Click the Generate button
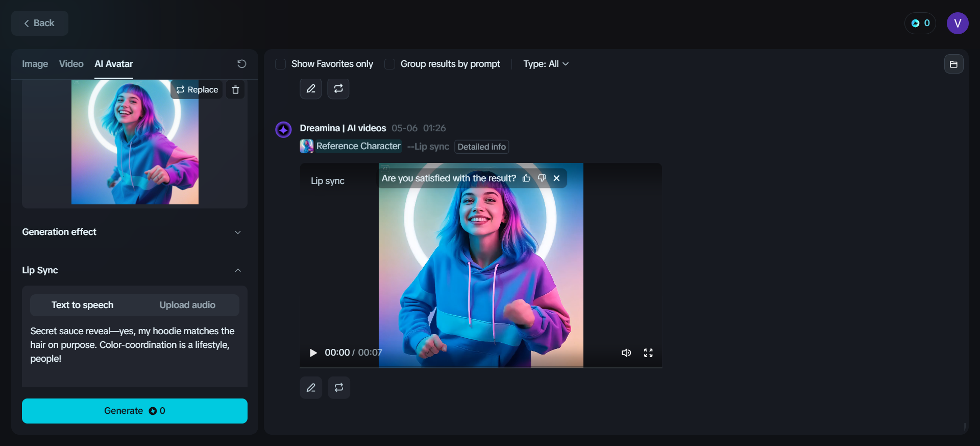 [x=135, y=411]
